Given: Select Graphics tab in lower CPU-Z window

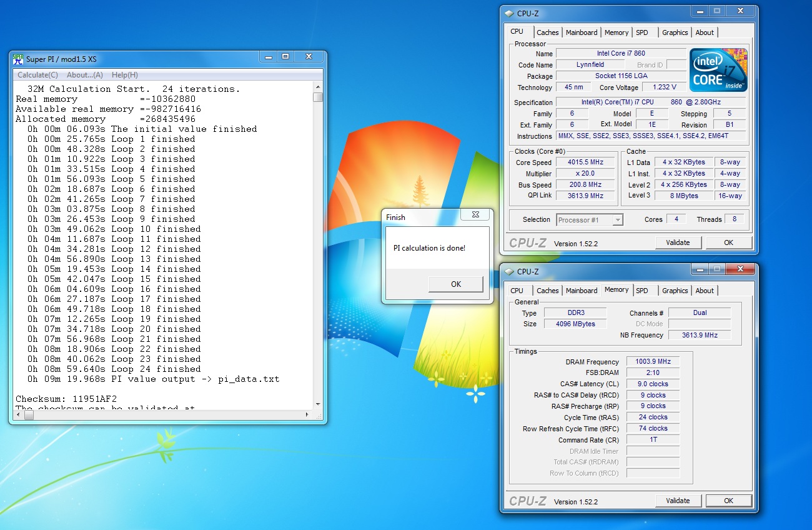Looking at the screenshot, I should (x=675, y=291).
